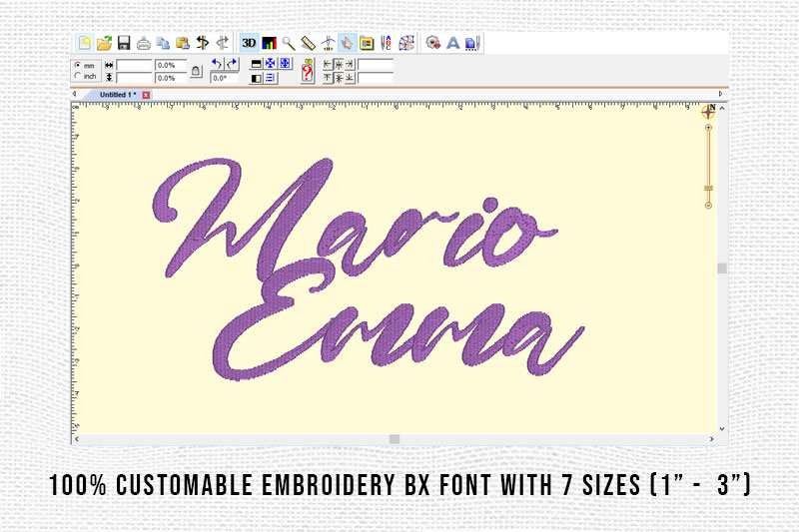Align objects to left edge

(x=328, y=64)
